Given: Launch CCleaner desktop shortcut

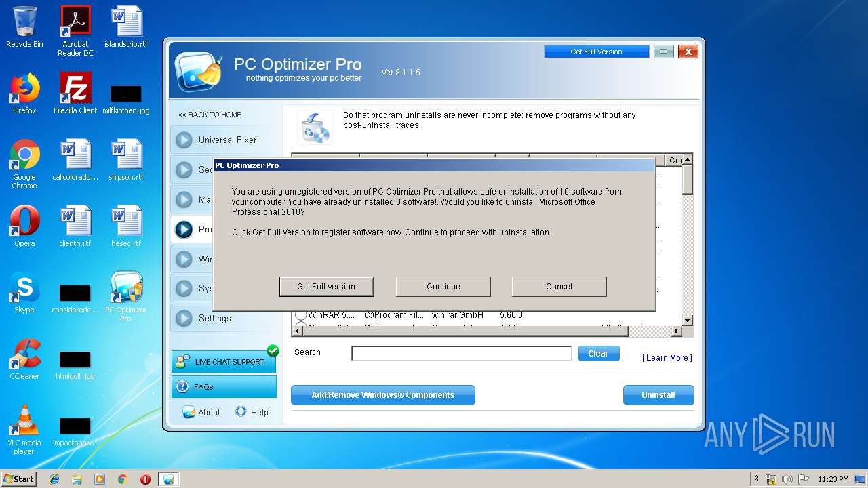Looking at the screenshot, I should 24,359.
